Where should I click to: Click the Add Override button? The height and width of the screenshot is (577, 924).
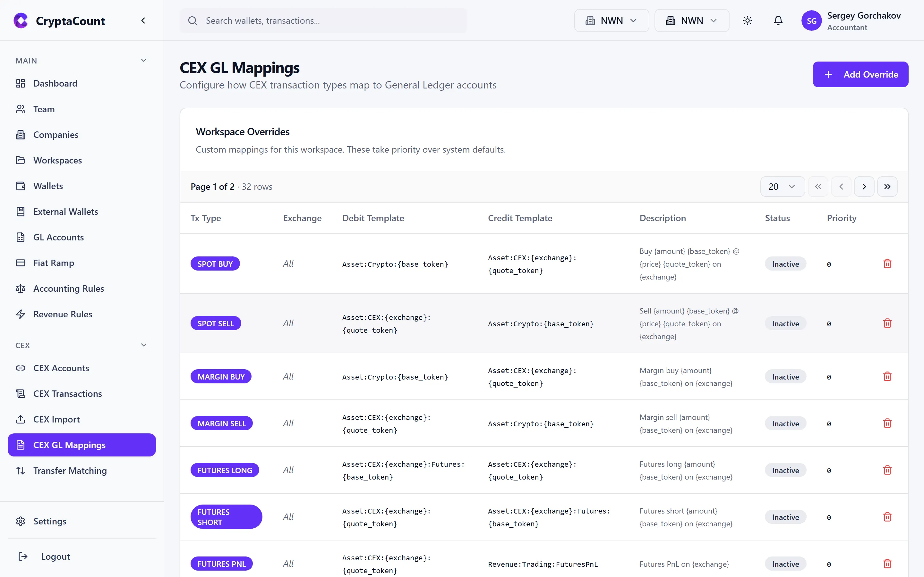tap(860, 74)
